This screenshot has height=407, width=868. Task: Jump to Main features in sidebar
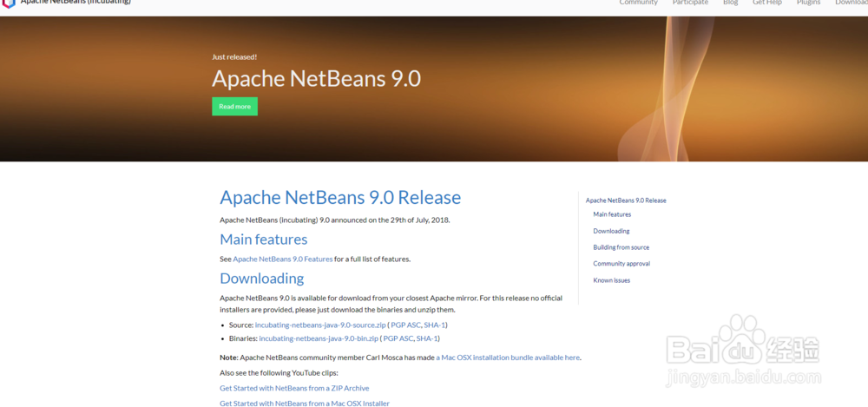612,214
